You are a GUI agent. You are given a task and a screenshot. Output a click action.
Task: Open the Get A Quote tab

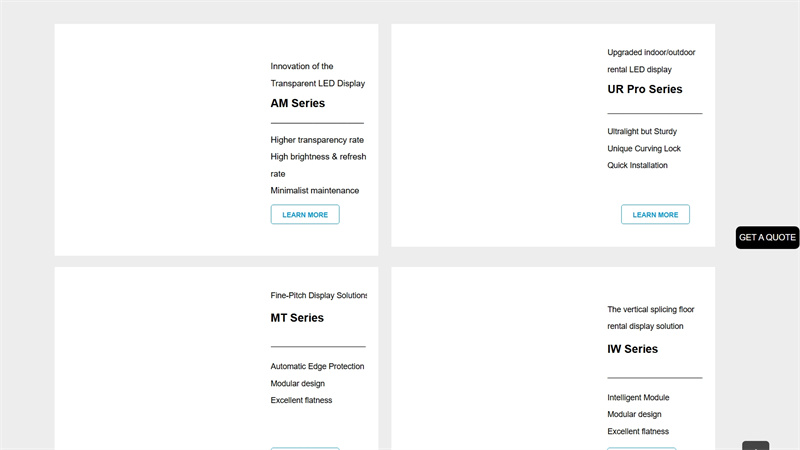(767, 237)
